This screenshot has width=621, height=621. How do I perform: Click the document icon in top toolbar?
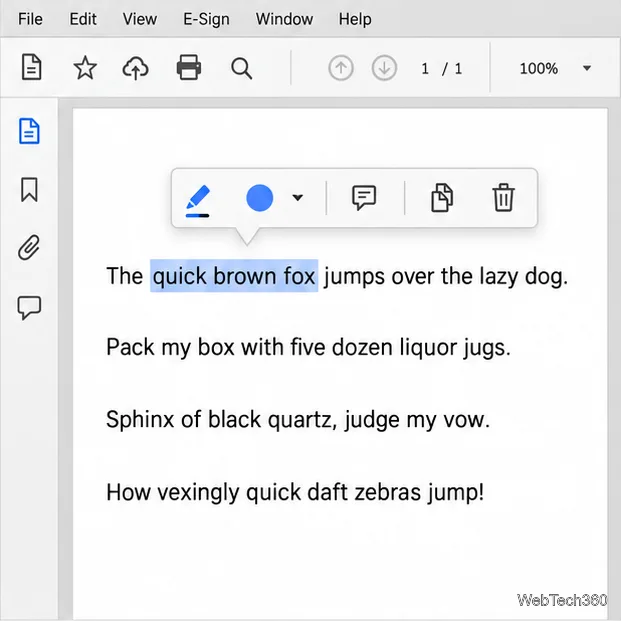click(31, 67)
